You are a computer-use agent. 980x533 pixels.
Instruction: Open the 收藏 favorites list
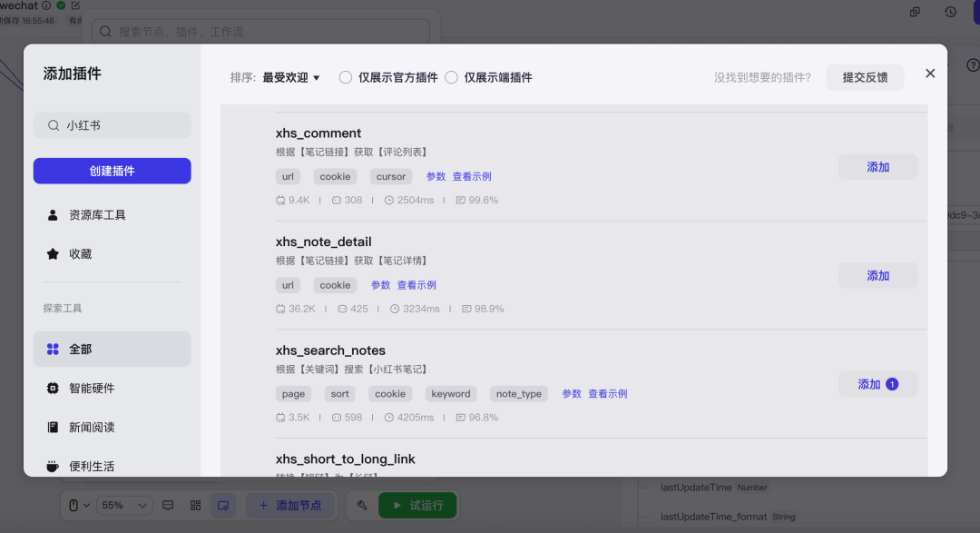(x=80, y=254)
